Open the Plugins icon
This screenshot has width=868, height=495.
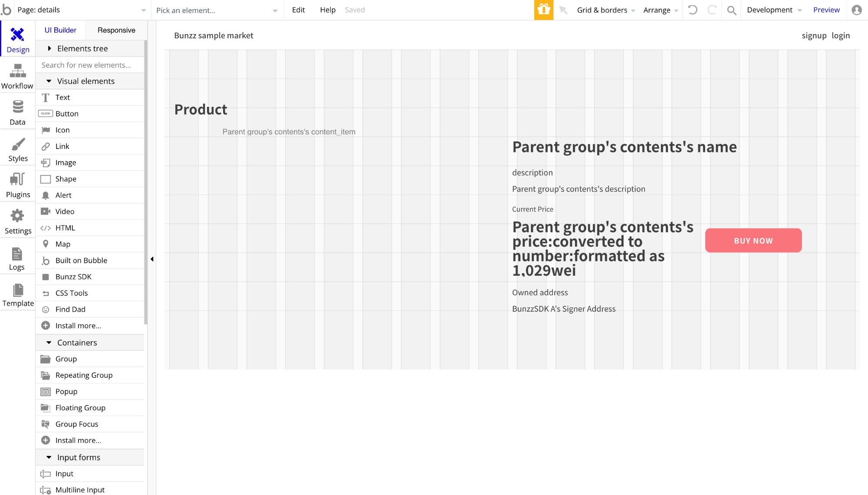click(17, 179)
